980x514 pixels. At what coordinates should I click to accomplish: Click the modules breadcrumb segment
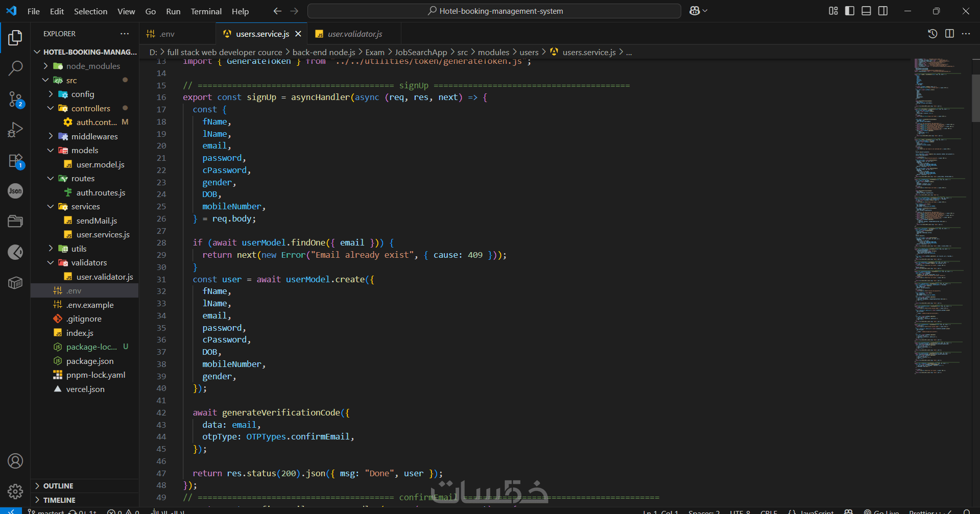click(x=493, y=52)
